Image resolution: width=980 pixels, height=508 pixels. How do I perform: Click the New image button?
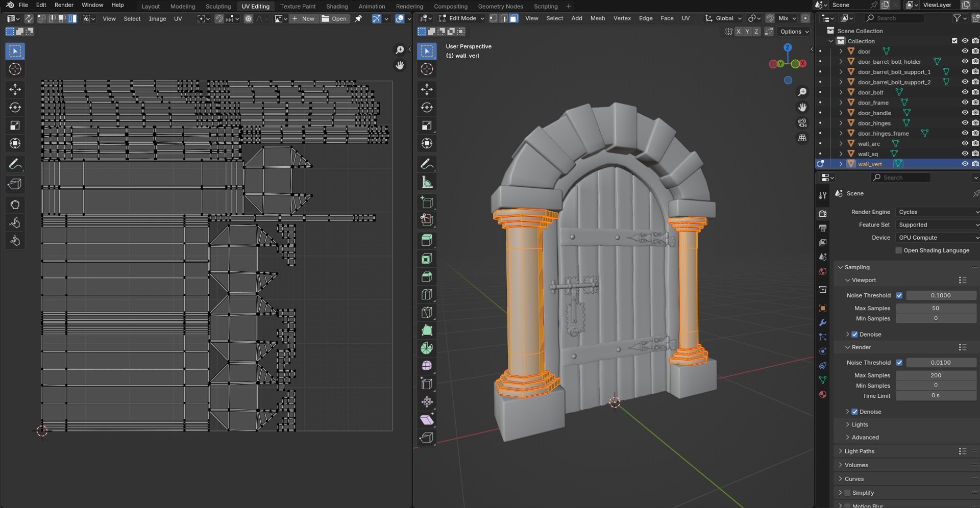[304, 19]
